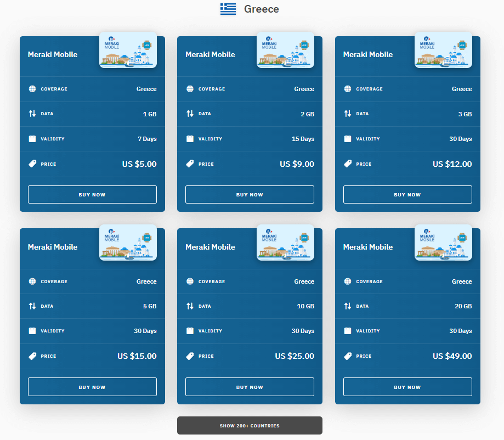Open the Meraki Mobile card image on 10 GB plan
This screenshot has width=504, height=440.
pyautogui.click(x=285, y=242)
